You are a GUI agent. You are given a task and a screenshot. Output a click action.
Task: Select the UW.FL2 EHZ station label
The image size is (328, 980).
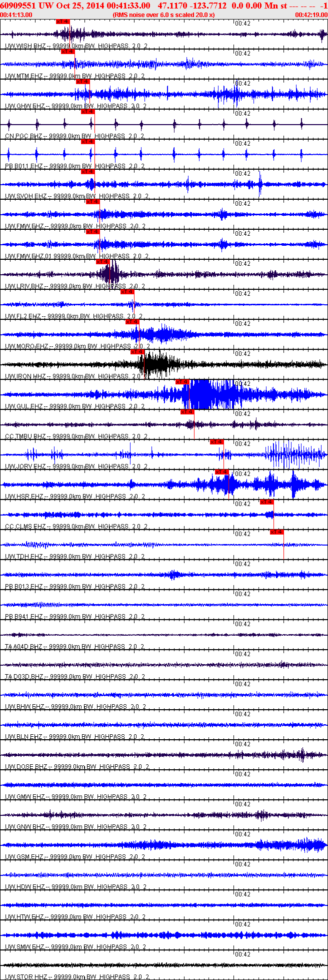(74, 316)
